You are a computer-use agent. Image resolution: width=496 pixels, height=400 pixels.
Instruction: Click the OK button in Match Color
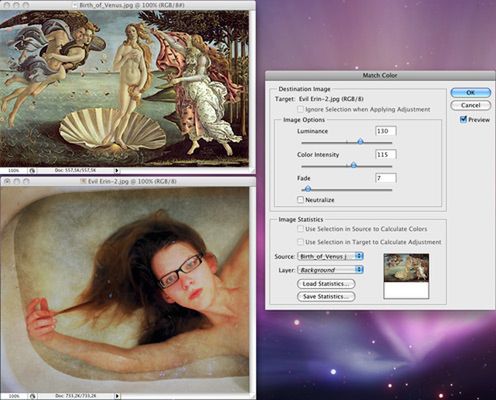tap(470, 93)
